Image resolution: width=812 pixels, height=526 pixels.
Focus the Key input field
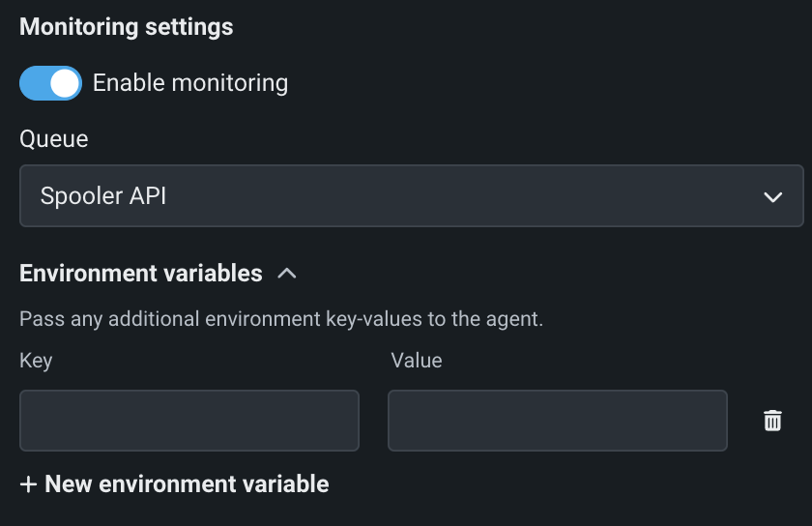coord(189,421)
